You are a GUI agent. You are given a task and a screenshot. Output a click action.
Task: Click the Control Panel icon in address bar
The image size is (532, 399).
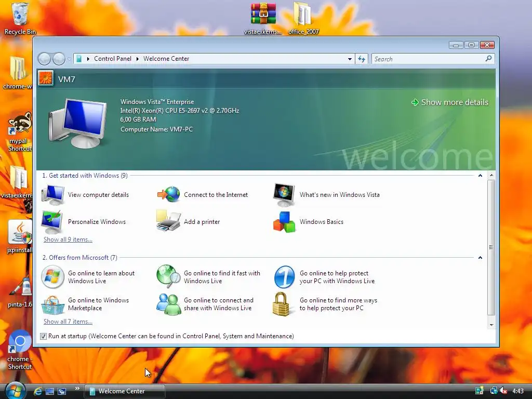click(x=79, y=59)
